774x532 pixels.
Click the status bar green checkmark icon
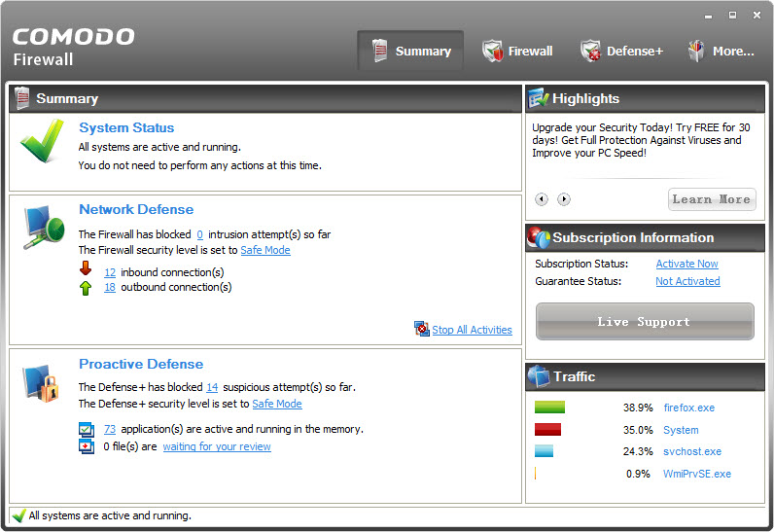(x=18, y=515)
